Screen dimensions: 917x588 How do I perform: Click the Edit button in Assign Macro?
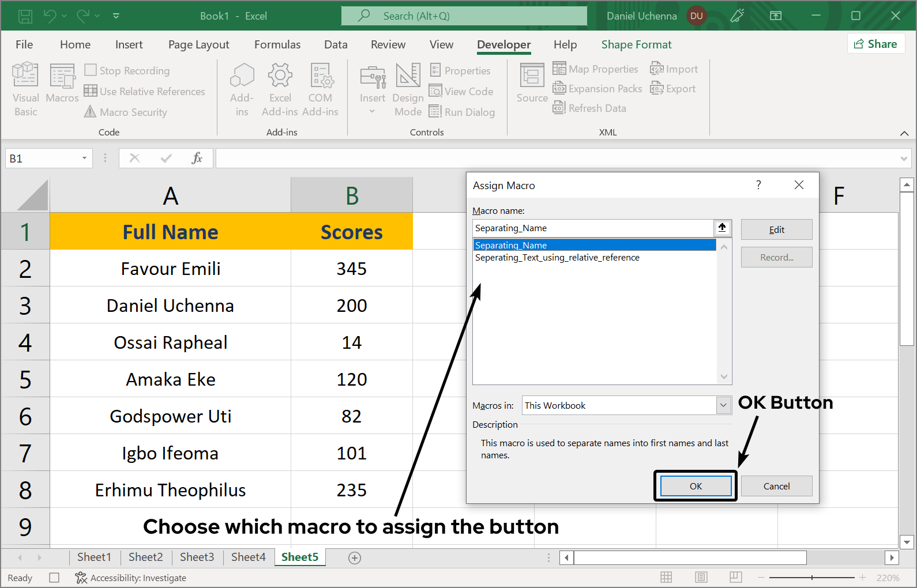click(776, 229)
